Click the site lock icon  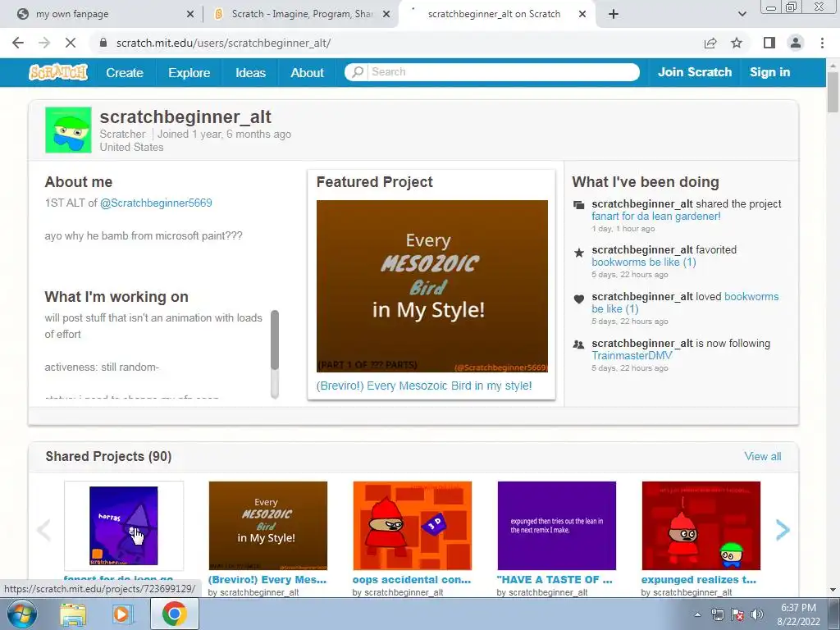point(103,43)
